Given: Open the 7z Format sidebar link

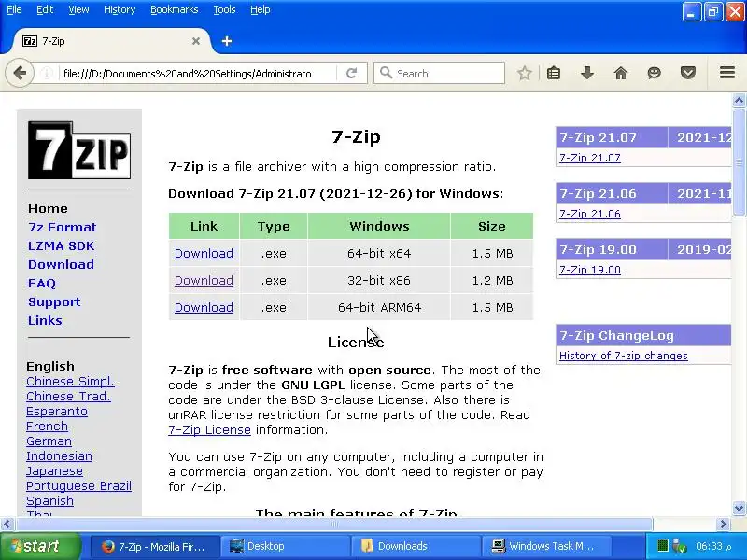Looking at the screenshot, I should point(62,227).
